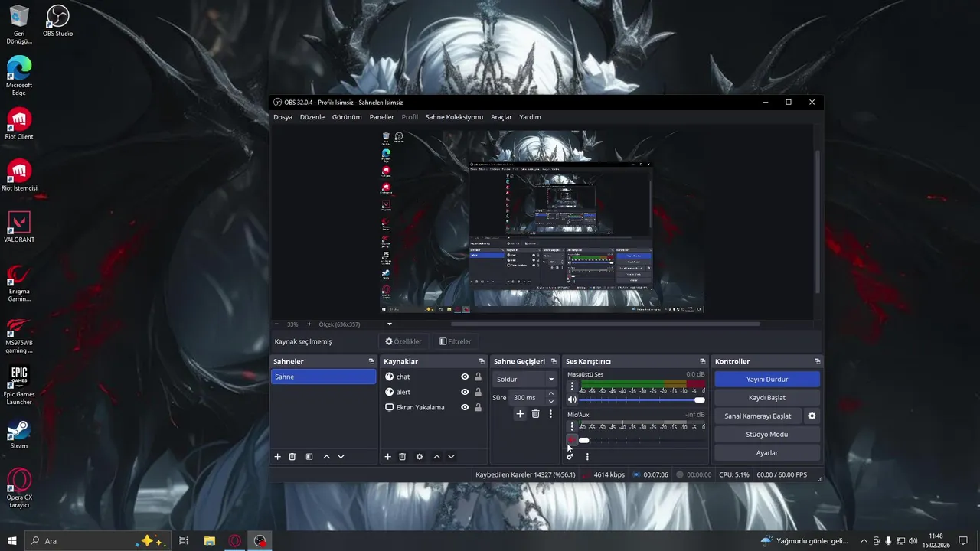The height and width of the screenshot is (551, 980).
Task: Click the Özellikler button in the source toolbar
Action: 403,341
